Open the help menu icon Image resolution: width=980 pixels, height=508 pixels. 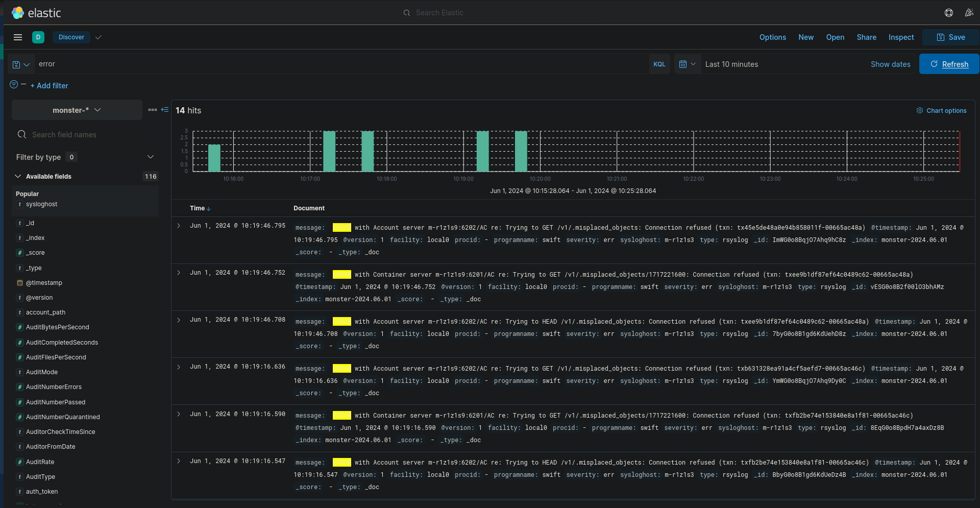point(948,13)
